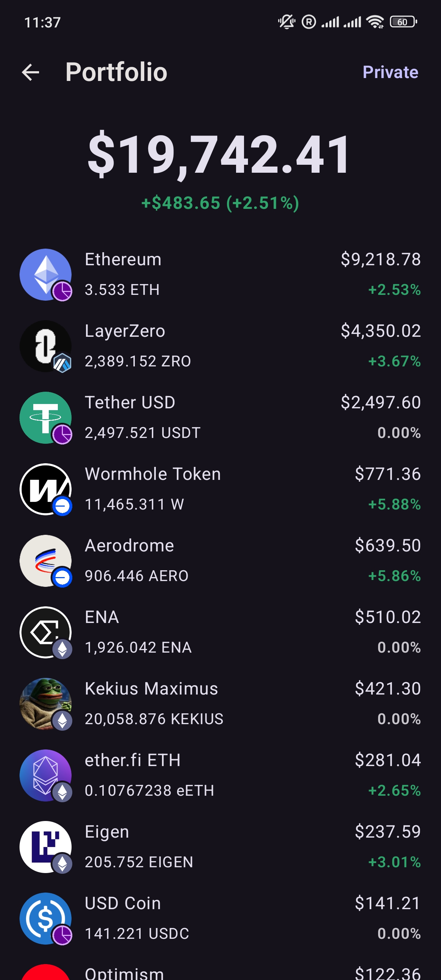Tap the Eigen token icon

pos(46,846)
